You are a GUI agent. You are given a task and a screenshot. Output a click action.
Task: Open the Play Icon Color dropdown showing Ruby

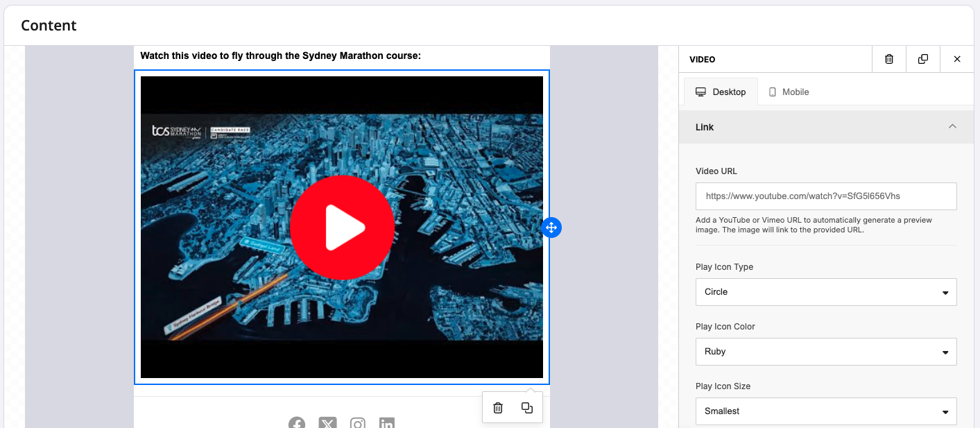point(825,352)
